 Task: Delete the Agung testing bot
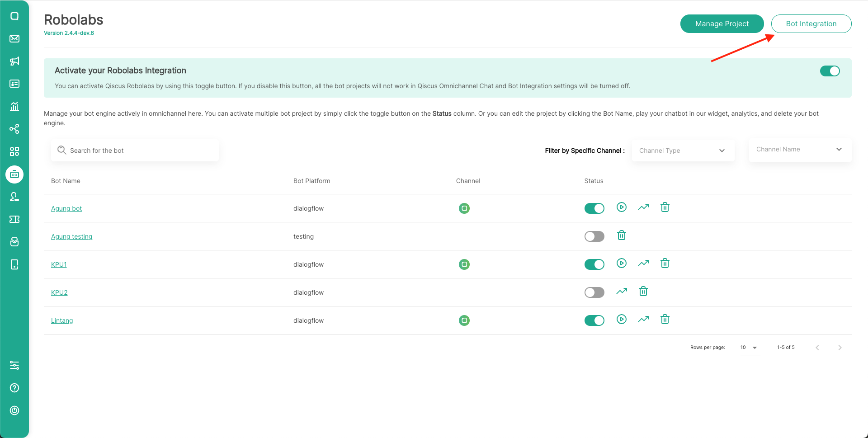pos(622,235)
